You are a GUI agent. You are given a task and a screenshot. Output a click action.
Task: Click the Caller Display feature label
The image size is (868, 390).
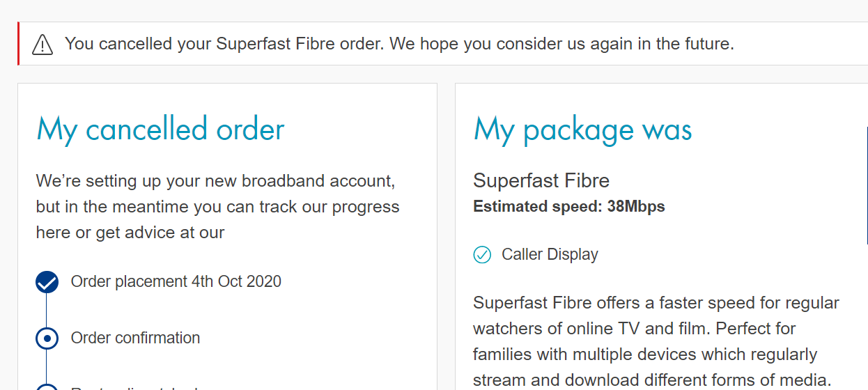pos(550,255)
